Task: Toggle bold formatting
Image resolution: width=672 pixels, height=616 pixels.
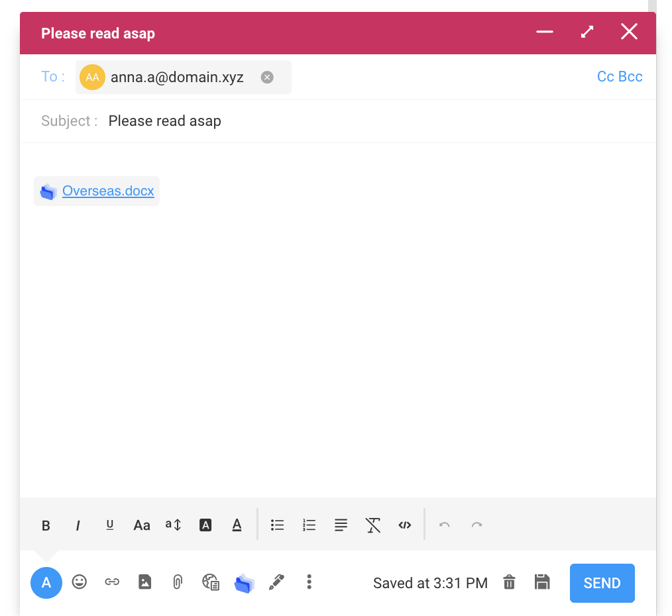Action: point(46,526)
